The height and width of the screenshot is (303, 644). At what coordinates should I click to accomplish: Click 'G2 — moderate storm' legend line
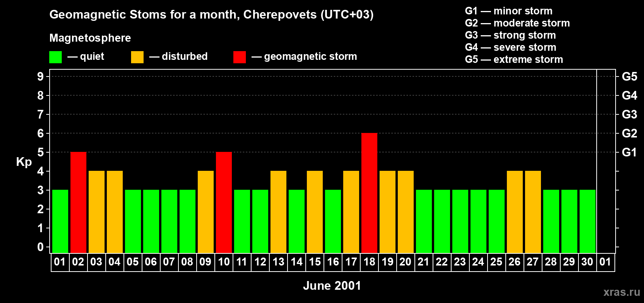pos(517,23)
